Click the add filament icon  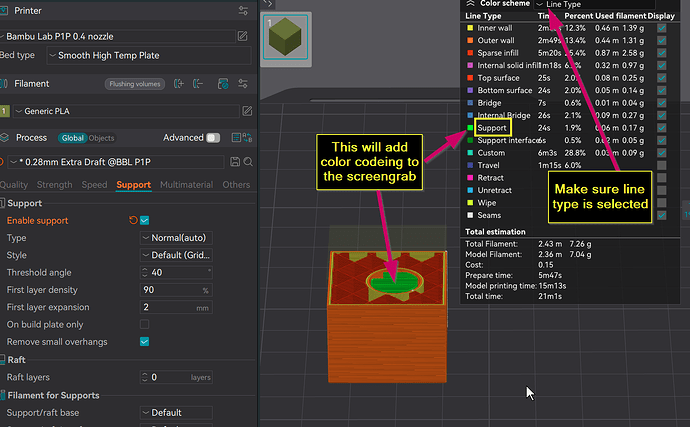click(179, 84)
